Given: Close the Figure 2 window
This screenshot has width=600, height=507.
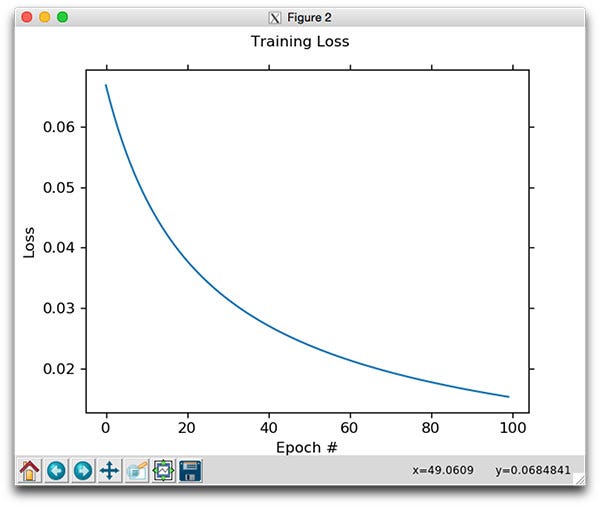Looking at the screenshot, I should click(x=27, y=17).
